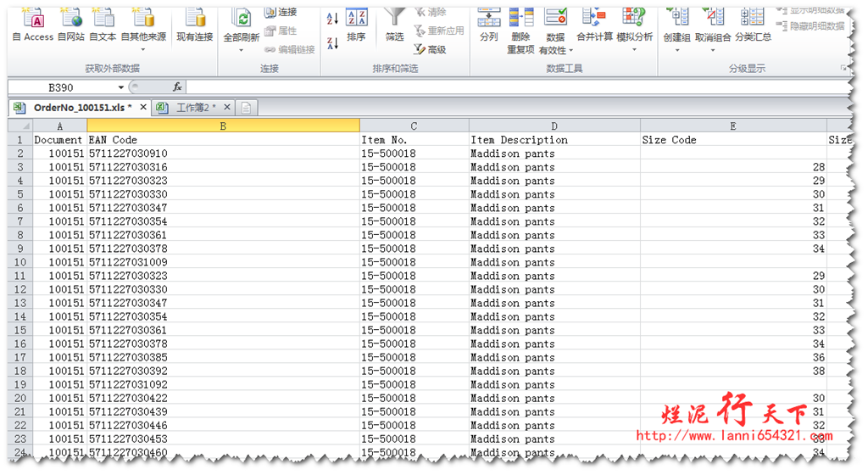The width and height of the screenshot is (868, 475).
Task: Sort ascending with A-Z icon
Action: pos(332,19)
